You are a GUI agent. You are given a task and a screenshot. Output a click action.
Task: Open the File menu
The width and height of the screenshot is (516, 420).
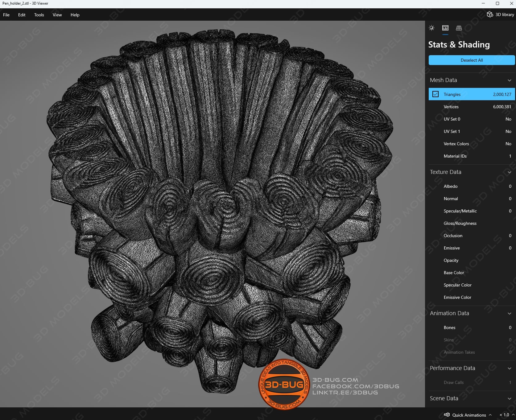point(6,15)
